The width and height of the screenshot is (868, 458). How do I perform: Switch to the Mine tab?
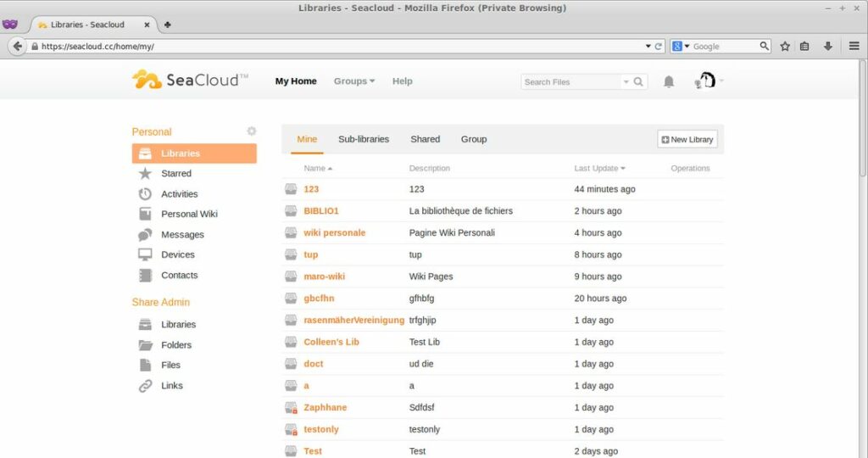point(307,139)
